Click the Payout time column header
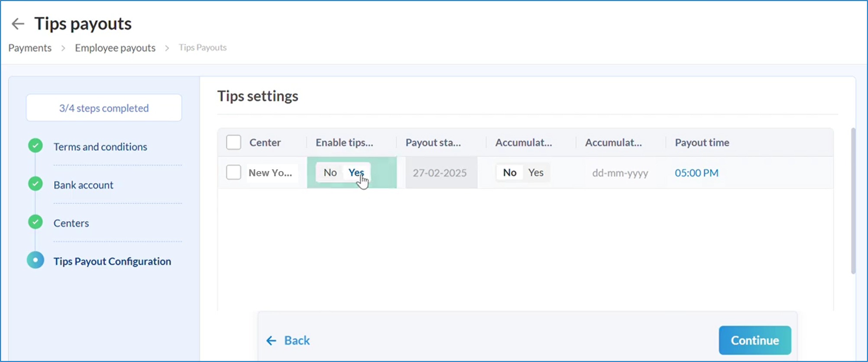Screen dimensions: 868x362 702,142
